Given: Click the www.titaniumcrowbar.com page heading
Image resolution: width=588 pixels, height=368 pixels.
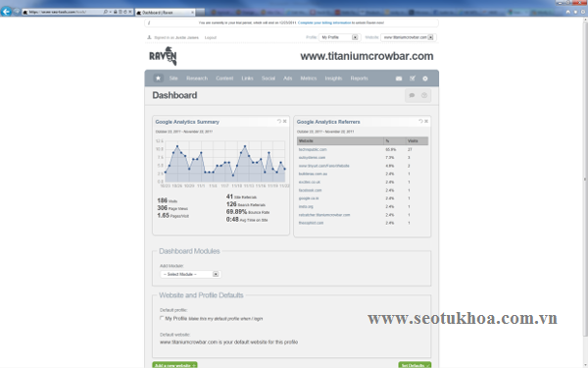Looking at the screenshot, I should 367,56.
